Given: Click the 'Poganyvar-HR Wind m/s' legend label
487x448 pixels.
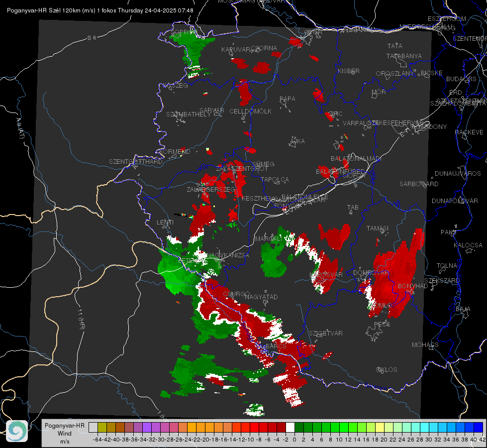Looking at the screenshot, I should click(65, 434).
